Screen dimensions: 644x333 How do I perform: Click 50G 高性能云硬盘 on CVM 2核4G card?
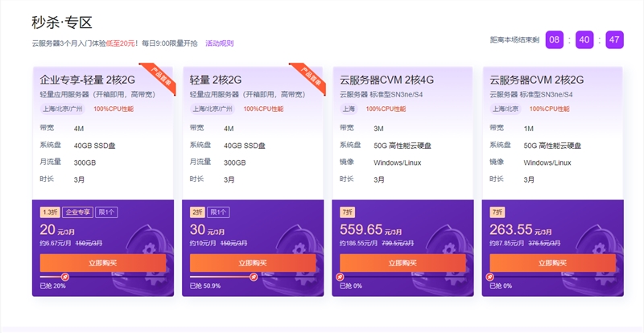click(402, 146)
